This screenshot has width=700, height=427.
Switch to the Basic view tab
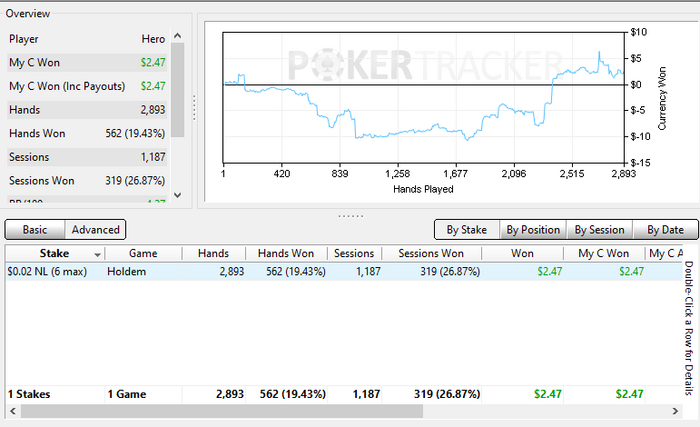(35, 230)
